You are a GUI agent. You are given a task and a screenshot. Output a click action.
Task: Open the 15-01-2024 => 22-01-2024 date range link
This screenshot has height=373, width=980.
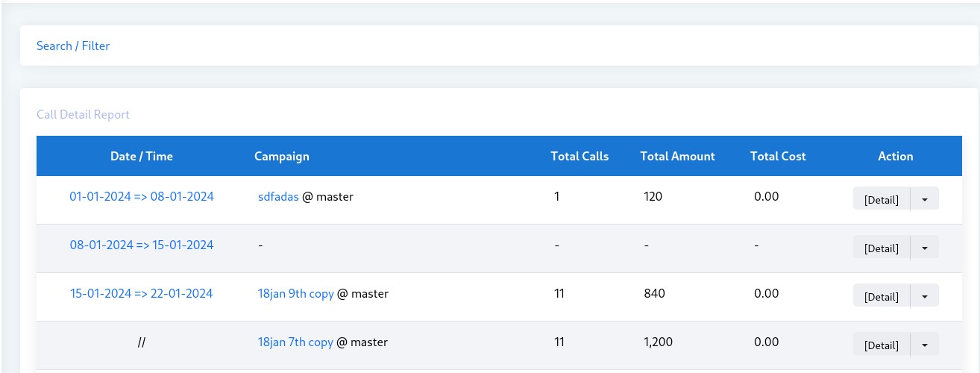(141, 294)
